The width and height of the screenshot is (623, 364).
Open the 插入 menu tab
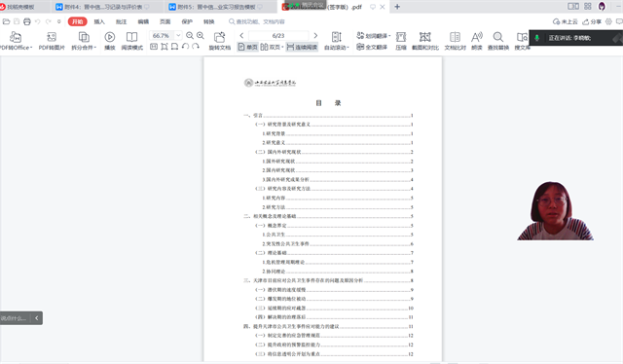pyautogui.click(x=99, y=21)
